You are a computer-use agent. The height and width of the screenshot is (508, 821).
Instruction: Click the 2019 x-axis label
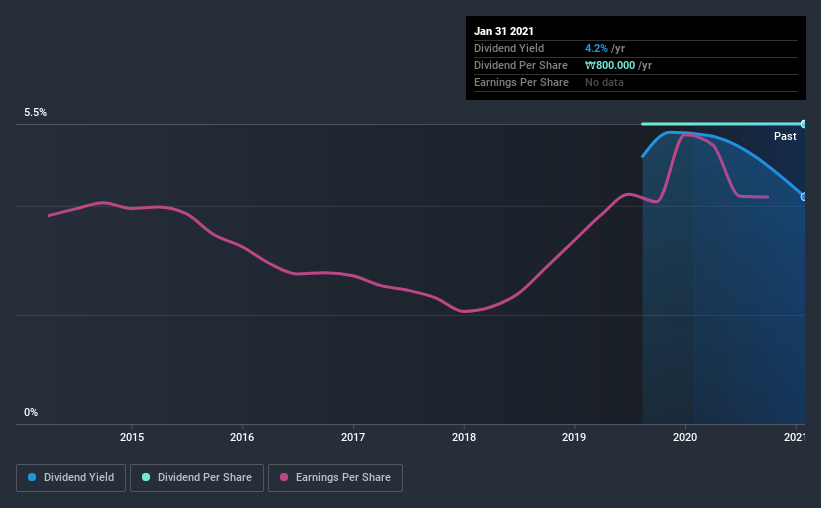[574, 437]
